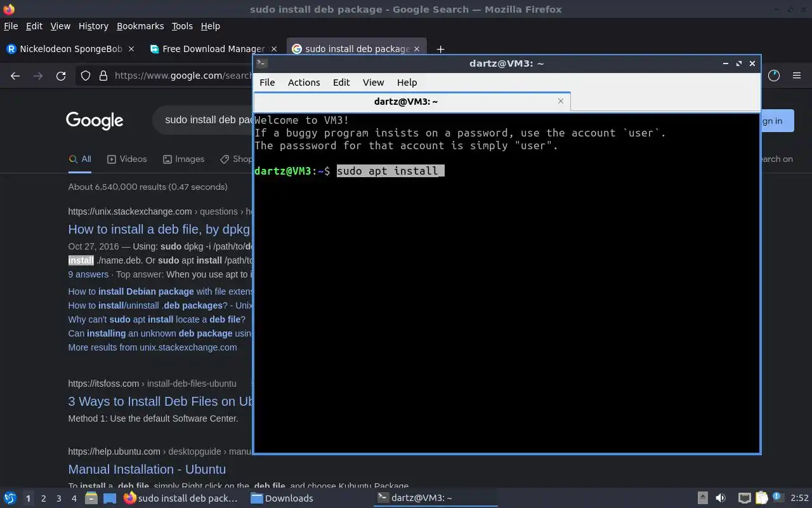812x508 pixels.
Task: Open 'Manual Installation - Ubuntu' result
Action: [147, 469]
